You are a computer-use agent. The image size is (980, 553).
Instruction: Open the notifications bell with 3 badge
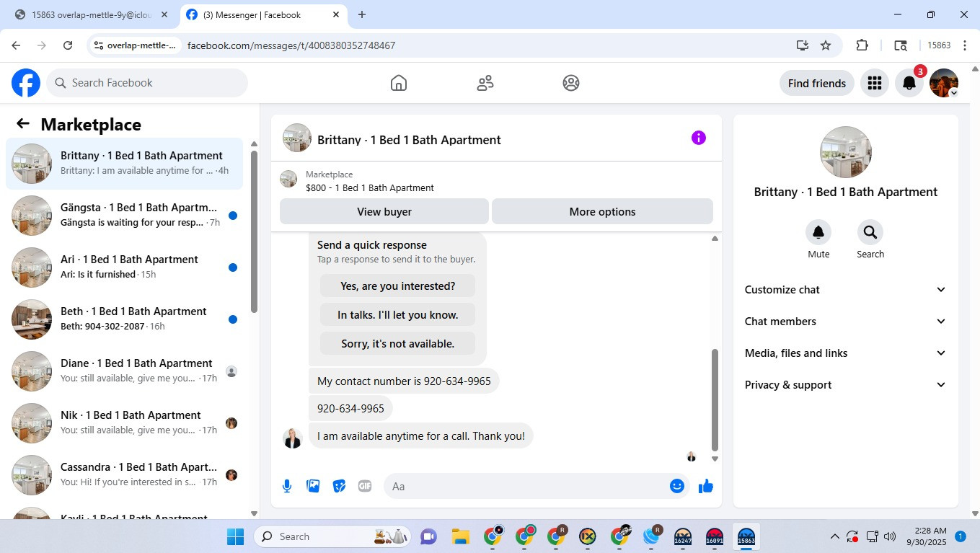[x=910, y=83]
